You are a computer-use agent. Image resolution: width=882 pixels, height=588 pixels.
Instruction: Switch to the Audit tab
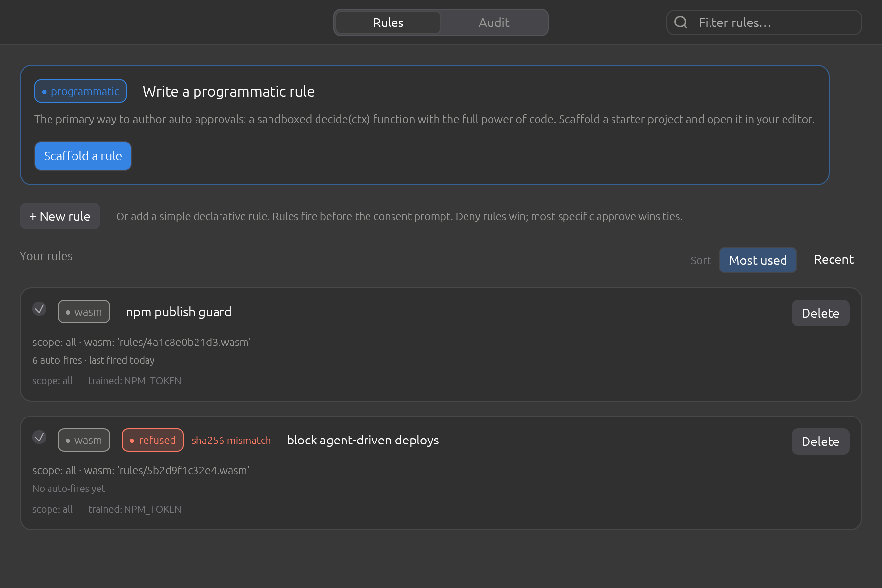[493, 23]
